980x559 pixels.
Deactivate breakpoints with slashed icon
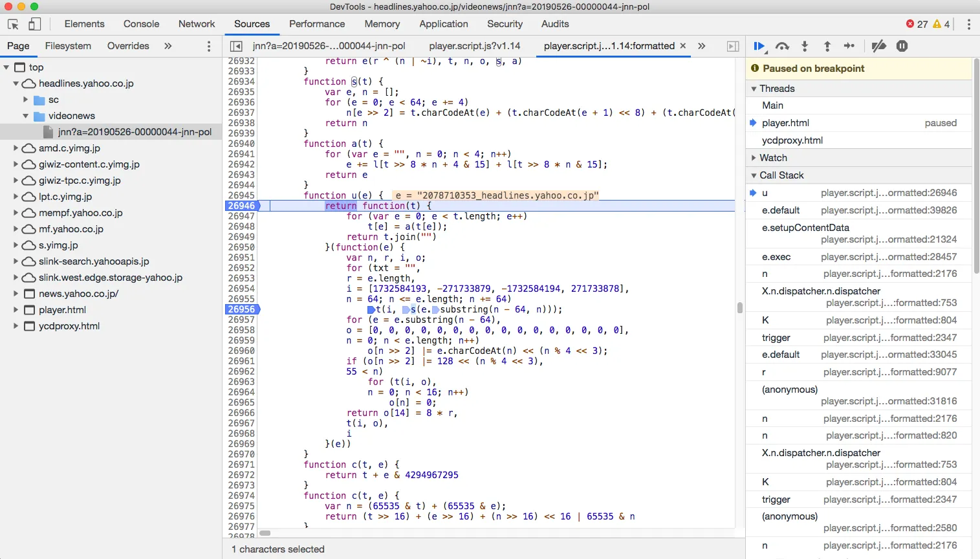(x=878, y=46)
